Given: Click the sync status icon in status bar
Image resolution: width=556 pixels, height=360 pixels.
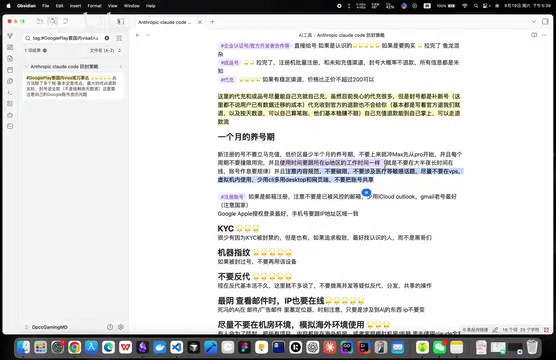Looking at the screenshot, I should point(546,330).
